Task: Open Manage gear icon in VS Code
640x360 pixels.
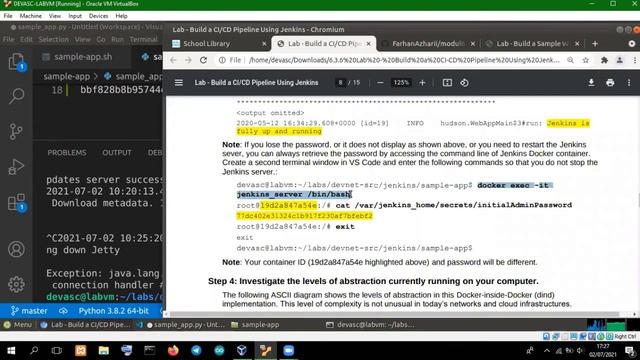Action: point(16,284)
